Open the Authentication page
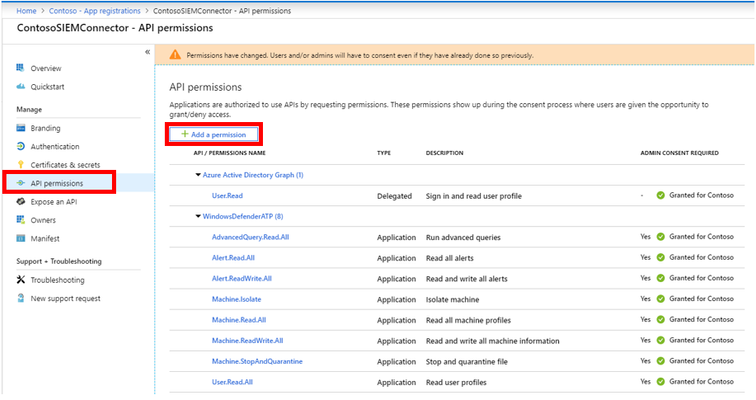The width and height of the screenshot is (756, 400). coord(55,147)
